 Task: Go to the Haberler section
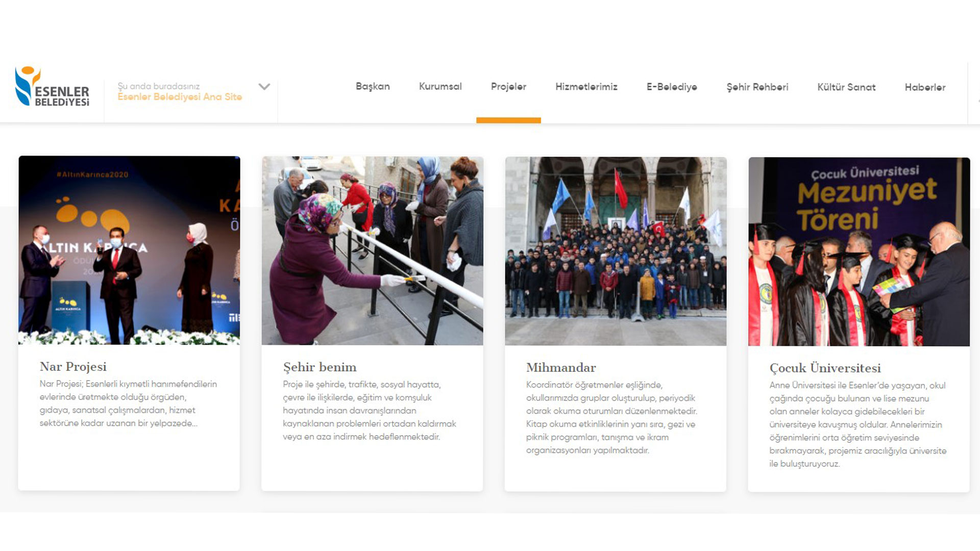tap(925, 87)
